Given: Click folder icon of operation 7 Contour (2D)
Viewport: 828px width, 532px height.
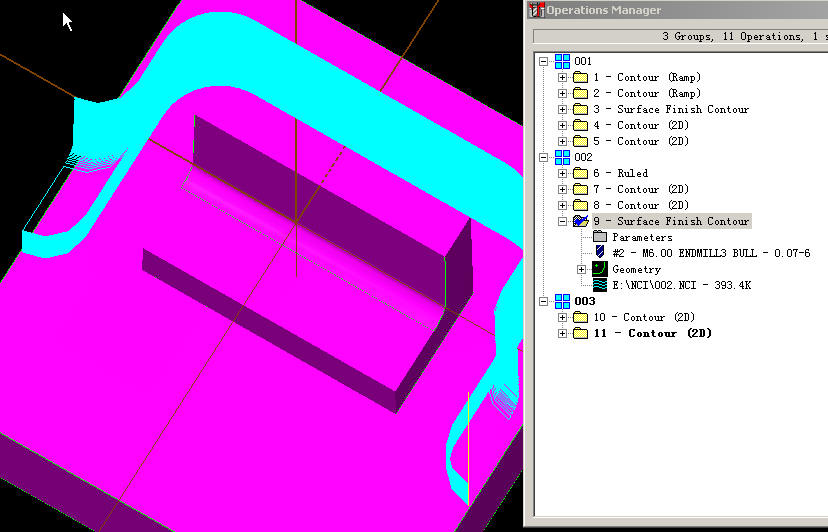Looking at the screenshot, I should click(580, 189).
